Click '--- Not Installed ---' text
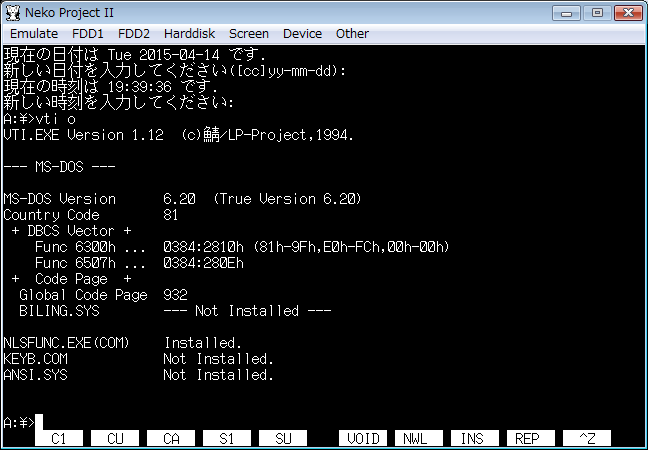The image size is (648, 450). (x=247, y=311)
